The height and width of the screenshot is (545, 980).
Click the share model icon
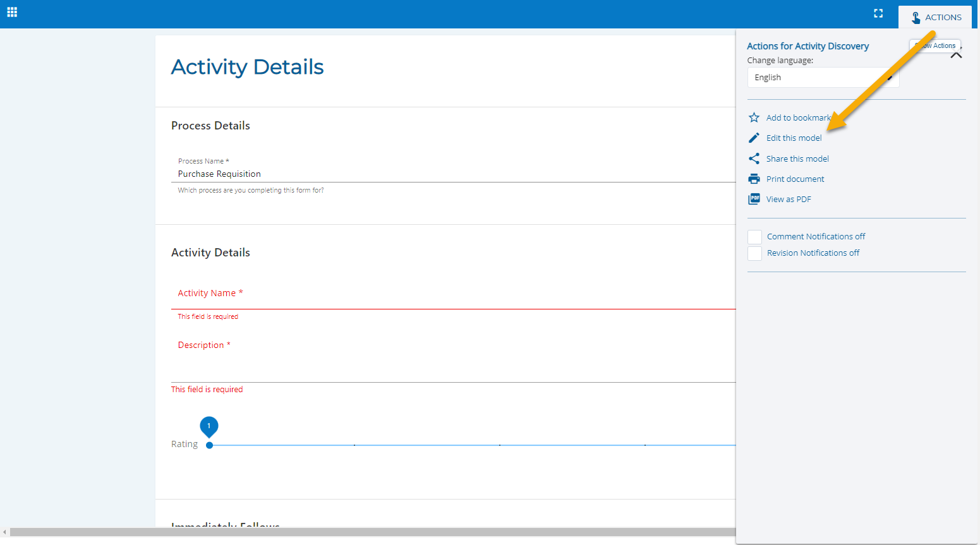point(754,159)
